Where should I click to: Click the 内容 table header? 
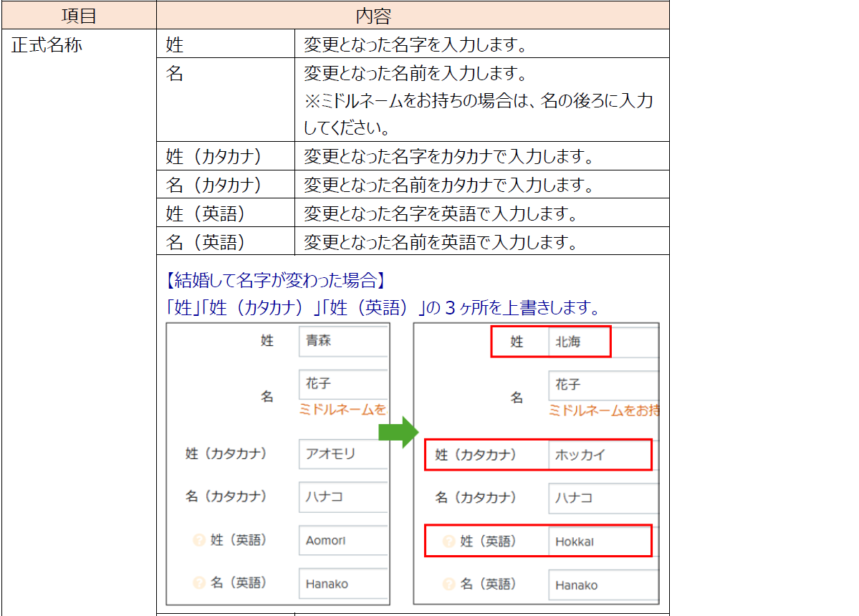[x=413, y=15]
